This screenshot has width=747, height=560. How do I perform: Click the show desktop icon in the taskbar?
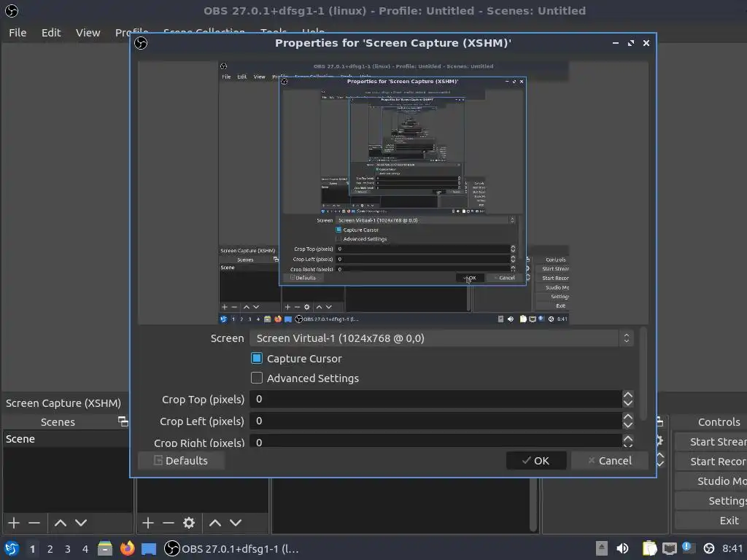click(149, 549)
